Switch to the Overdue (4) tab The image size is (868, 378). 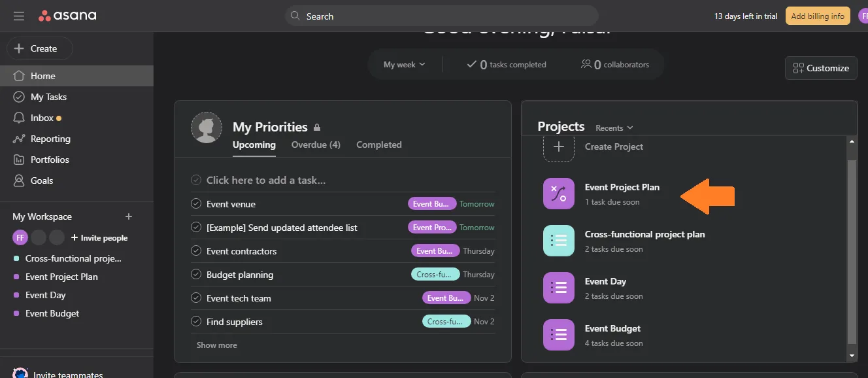(316, 145)
